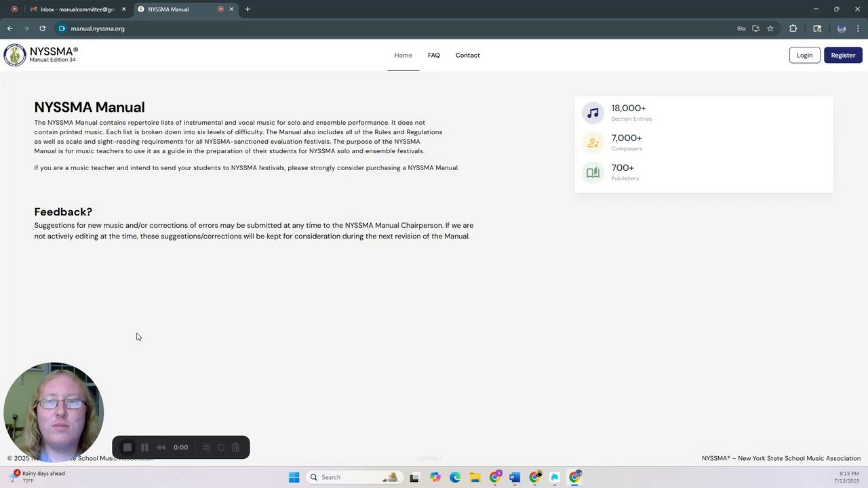Open the Chrome three-dot menu
Viewport: 868px width, 488px height.
coord(859,28)
